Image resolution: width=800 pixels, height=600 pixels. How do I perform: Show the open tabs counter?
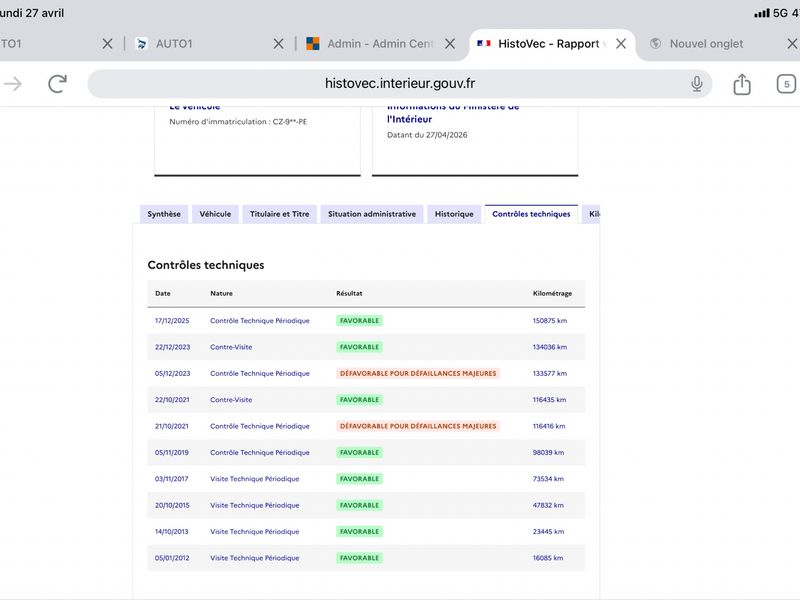786,84
